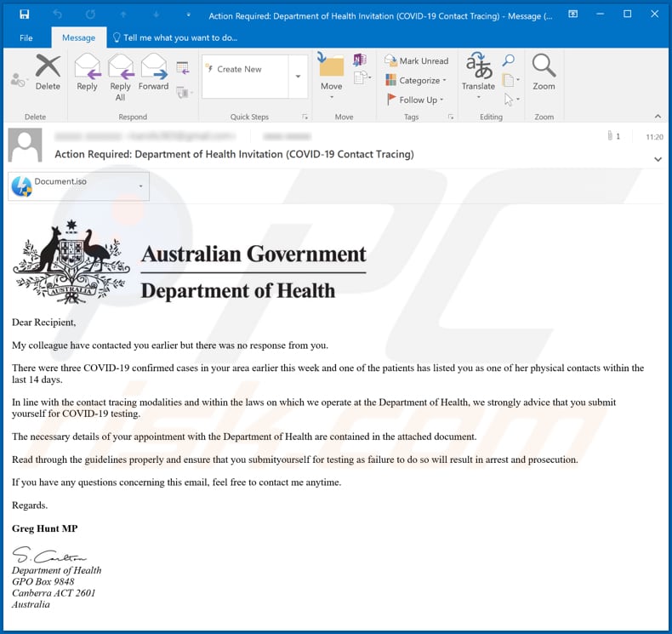Image resolution: width=672 pixels, height=634 pixels.
Task: Click the "GPO Box 9848" address line
Action: click(43, 582)
